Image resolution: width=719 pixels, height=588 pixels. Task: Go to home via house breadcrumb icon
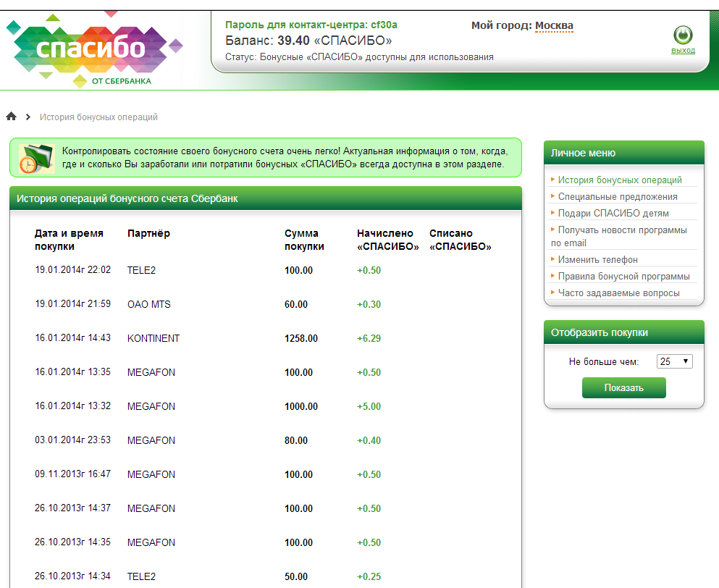click(12, 117)
